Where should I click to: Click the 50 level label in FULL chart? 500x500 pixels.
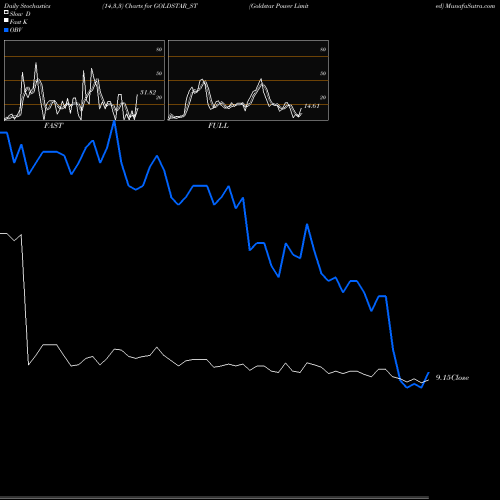tap(323, 73)
